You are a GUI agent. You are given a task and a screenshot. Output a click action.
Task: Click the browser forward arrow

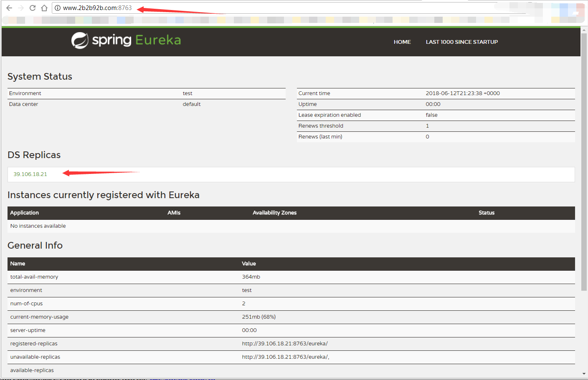click(21, 8)
